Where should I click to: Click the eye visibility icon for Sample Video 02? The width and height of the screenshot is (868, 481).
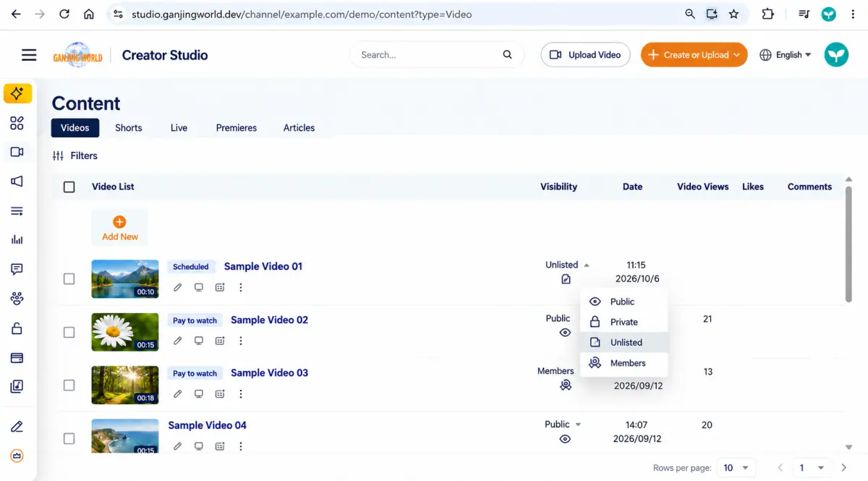coord(566,333)
